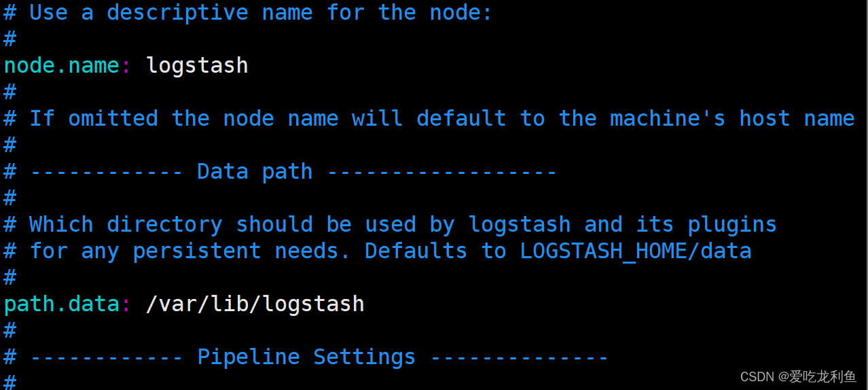Click the 'Which directory should be used' comment

click(391, 225)
